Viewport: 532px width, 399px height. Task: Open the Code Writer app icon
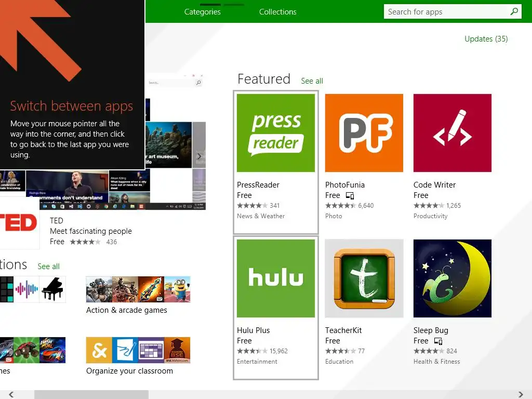(453, 132)
